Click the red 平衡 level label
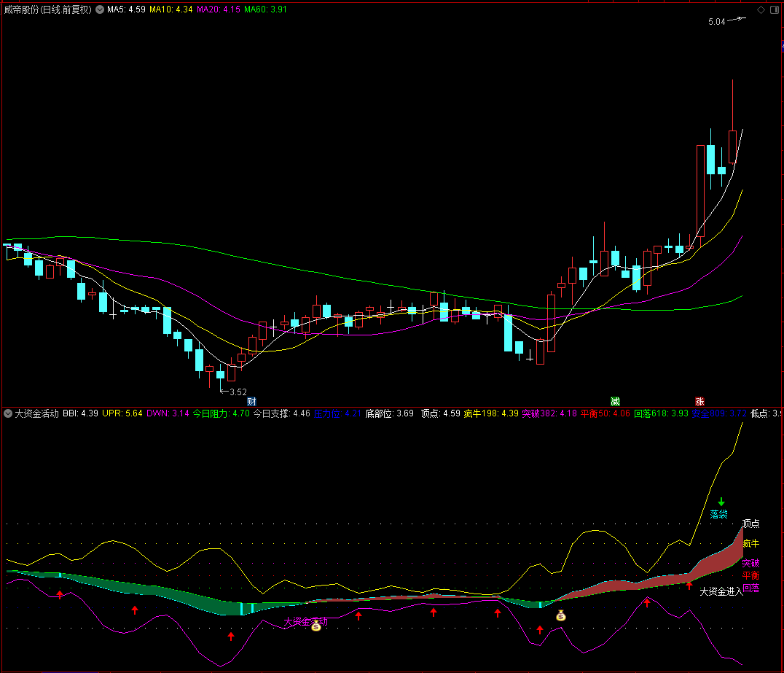Screen dimensions: 784x673 [750, 575]
